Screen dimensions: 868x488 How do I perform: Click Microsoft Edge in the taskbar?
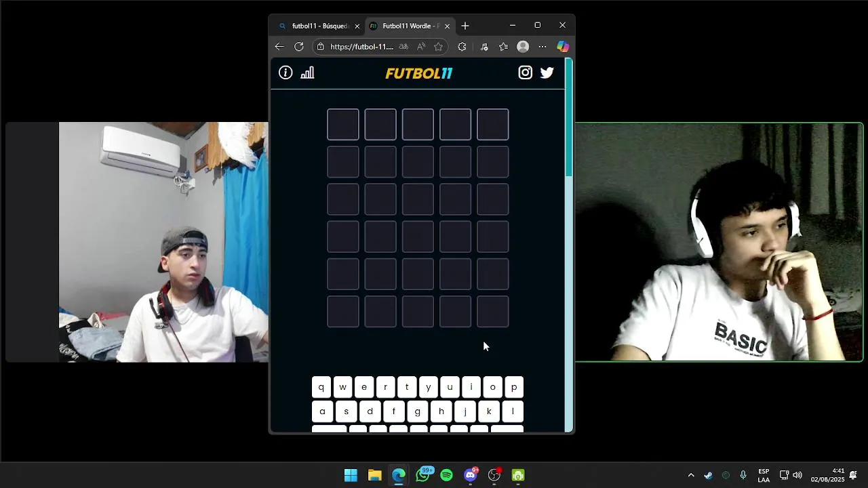click(399, 475)
